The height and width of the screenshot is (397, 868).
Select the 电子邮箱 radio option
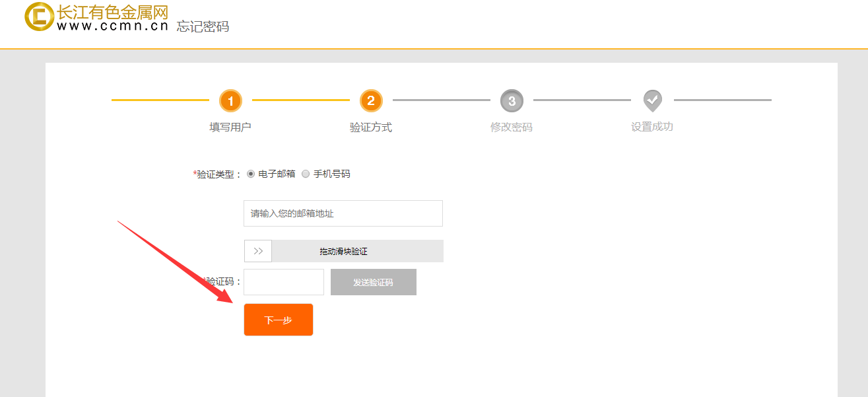(x=251, y=174)
